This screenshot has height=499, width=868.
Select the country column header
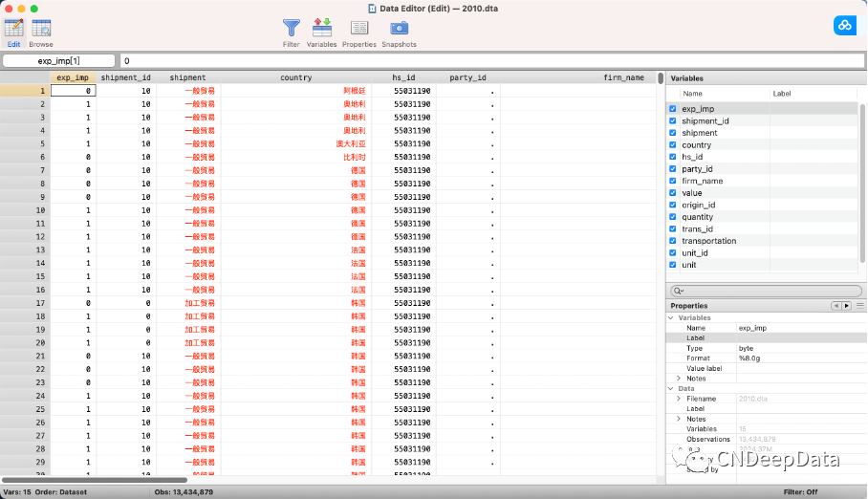(296, 77)
